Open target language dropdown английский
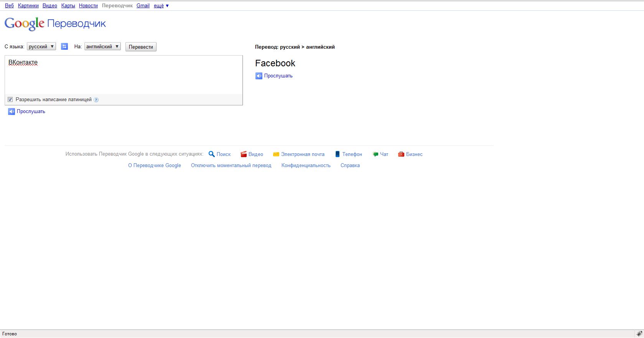 (x=102, y=46)
